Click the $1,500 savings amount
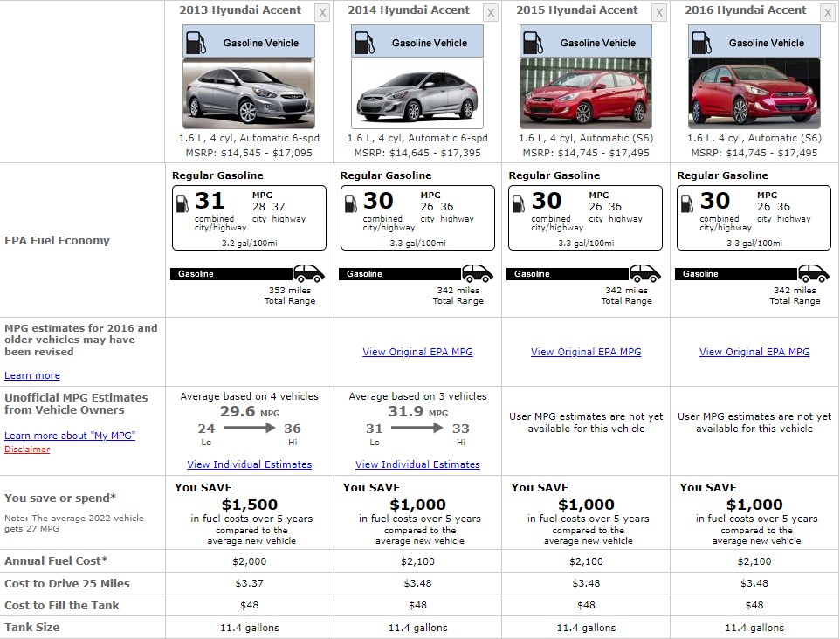Screen dimensions: 840x639 (250, 505)
